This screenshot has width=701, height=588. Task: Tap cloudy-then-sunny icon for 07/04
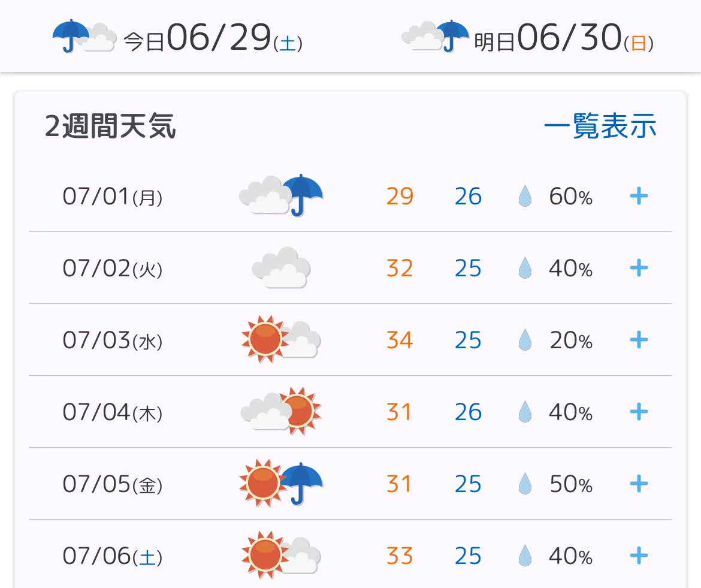281,411
